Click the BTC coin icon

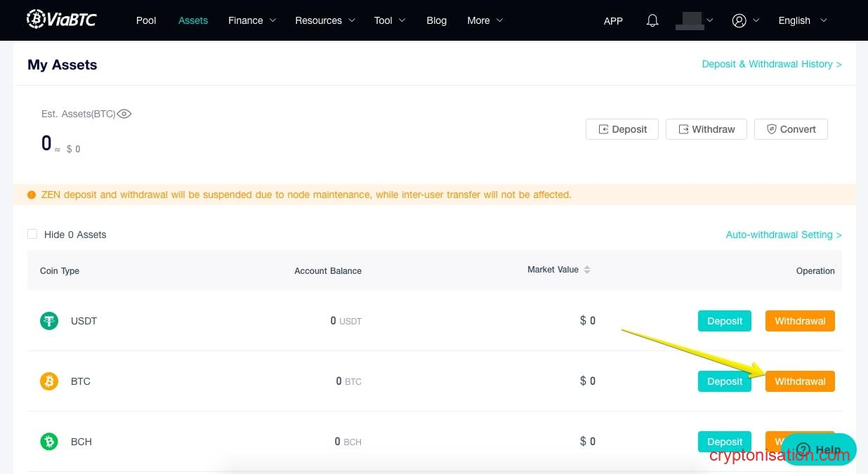coord(48,381)
